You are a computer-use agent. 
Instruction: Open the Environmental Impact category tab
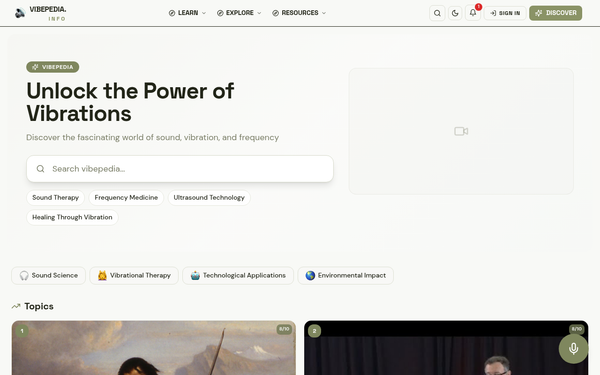(x=346, y=276)
